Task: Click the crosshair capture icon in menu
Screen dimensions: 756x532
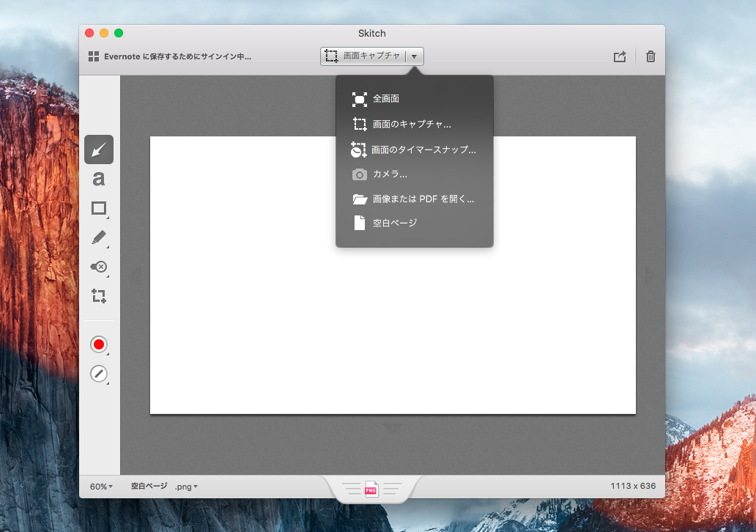Action: tap(360, 125)
